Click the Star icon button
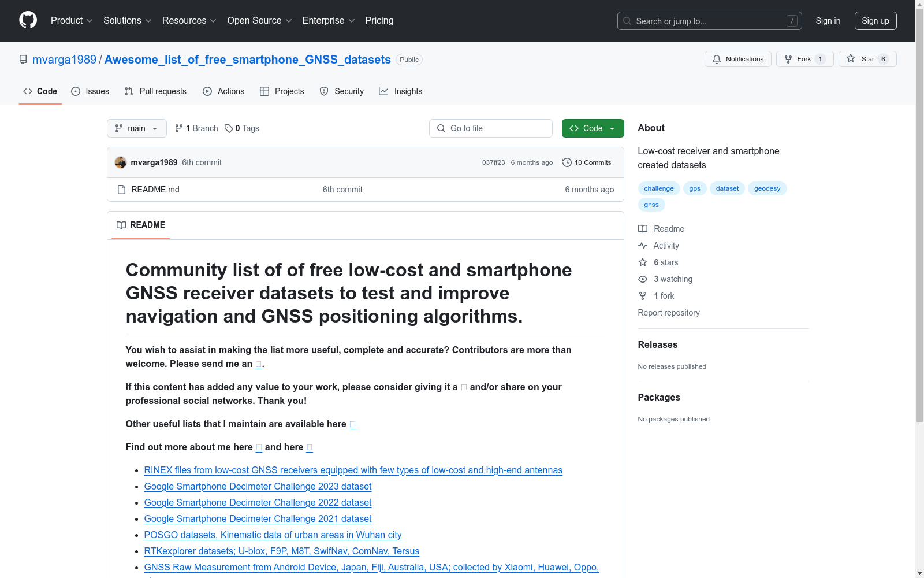Viewport: 924px width, 578px height. point(851,59)
